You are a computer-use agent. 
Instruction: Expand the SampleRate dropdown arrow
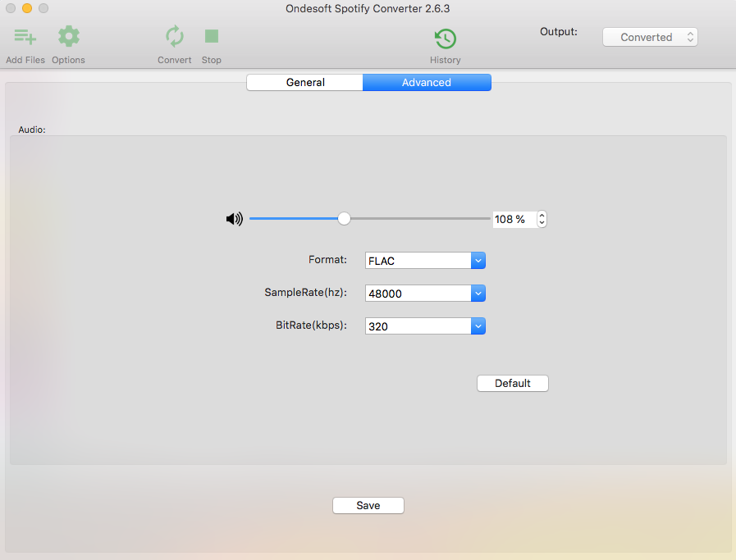(478, 294)
